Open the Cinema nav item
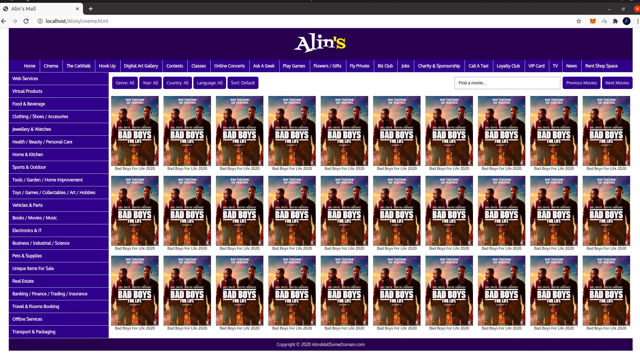The height and width of the screenshot is (364, 640). pos(51,66)
